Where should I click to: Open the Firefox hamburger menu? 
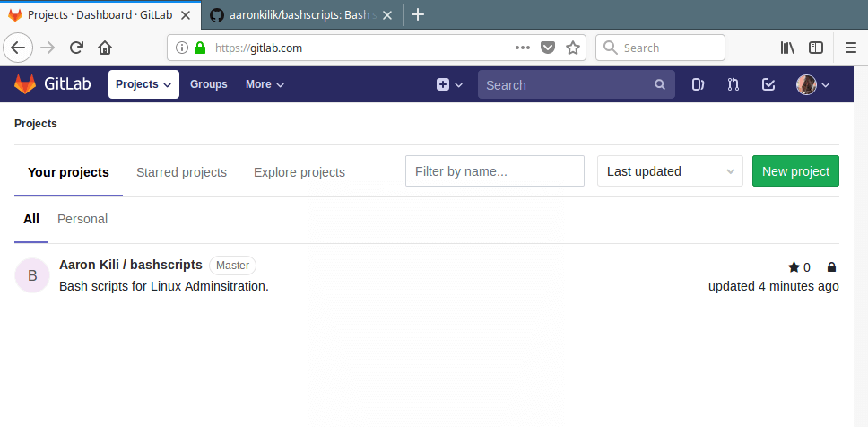click(x=851, y=48)
